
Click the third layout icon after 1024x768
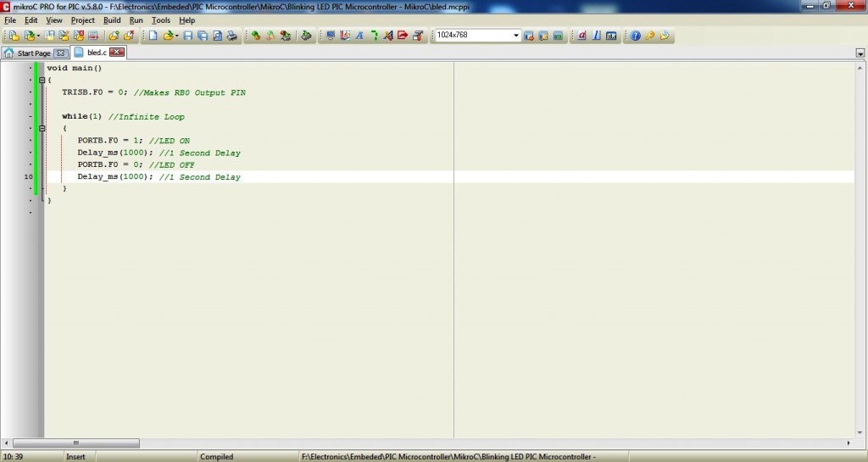tap(558, 36)
